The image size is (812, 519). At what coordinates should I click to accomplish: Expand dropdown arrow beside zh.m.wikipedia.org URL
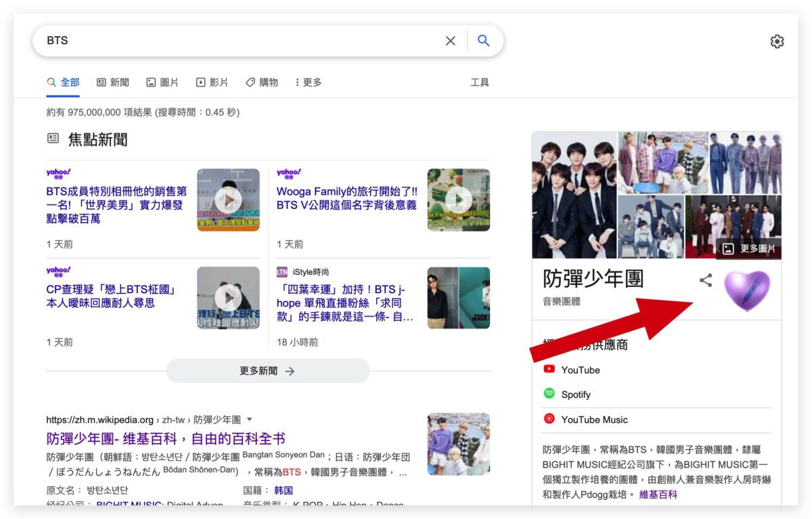(249, 420)
